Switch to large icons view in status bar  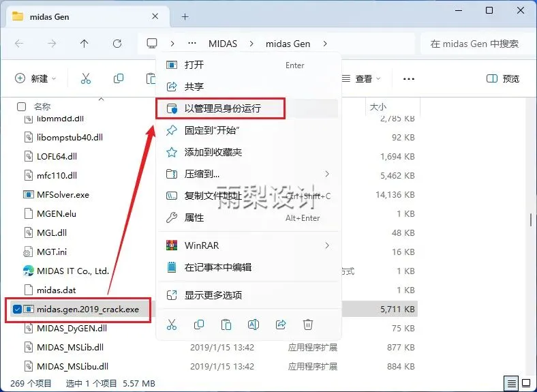(526, 383)
